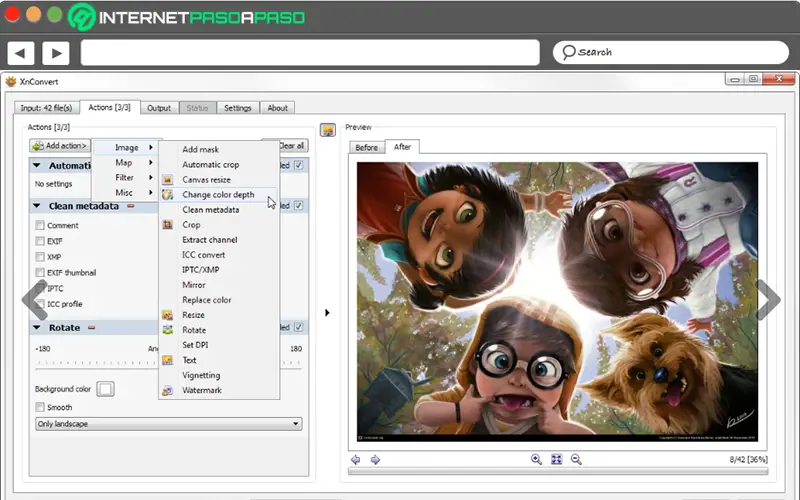
Task: Toggle Rotate action enabled checkbox
Action: coord(298,327)
